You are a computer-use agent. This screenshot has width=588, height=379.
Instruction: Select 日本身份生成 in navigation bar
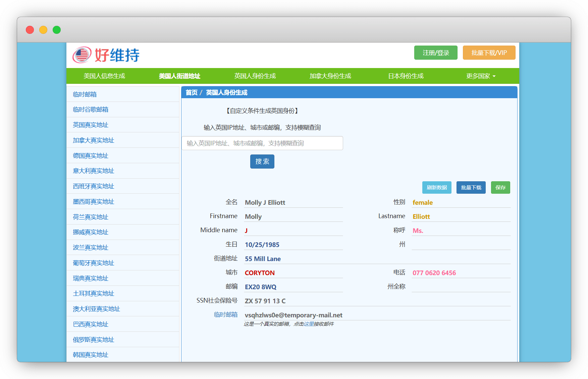406,76
